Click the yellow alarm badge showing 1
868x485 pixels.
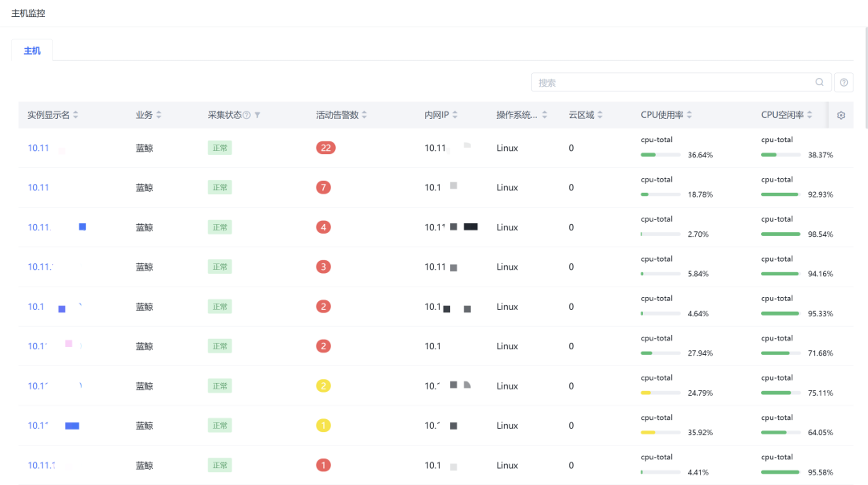(x=323, y=426)
